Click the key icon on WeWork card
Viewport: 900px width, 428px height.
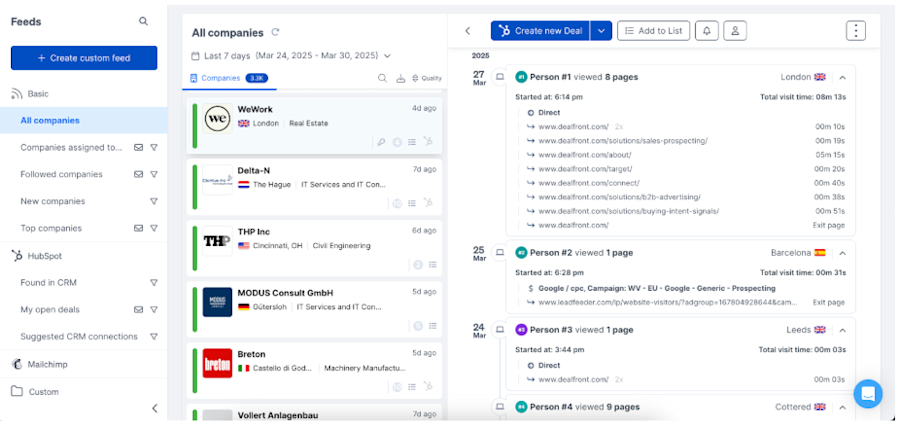click(381, 142)
